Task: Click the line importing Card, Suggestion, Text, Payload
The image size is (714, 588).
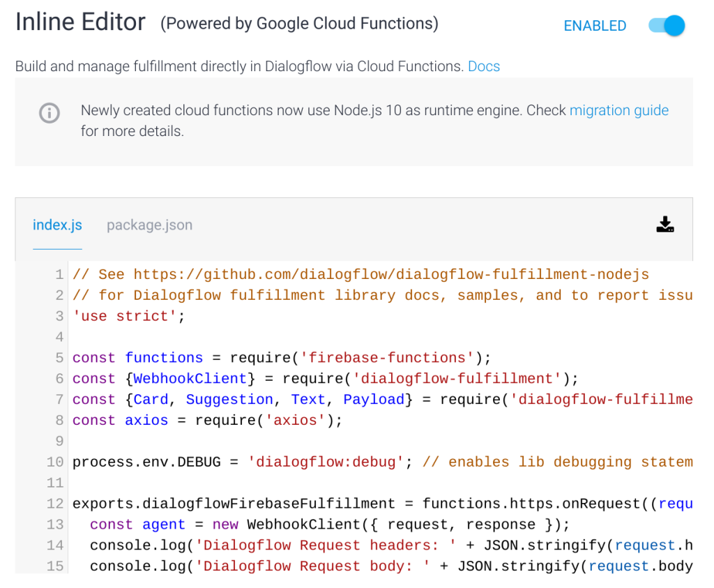Action: point(383,400)
